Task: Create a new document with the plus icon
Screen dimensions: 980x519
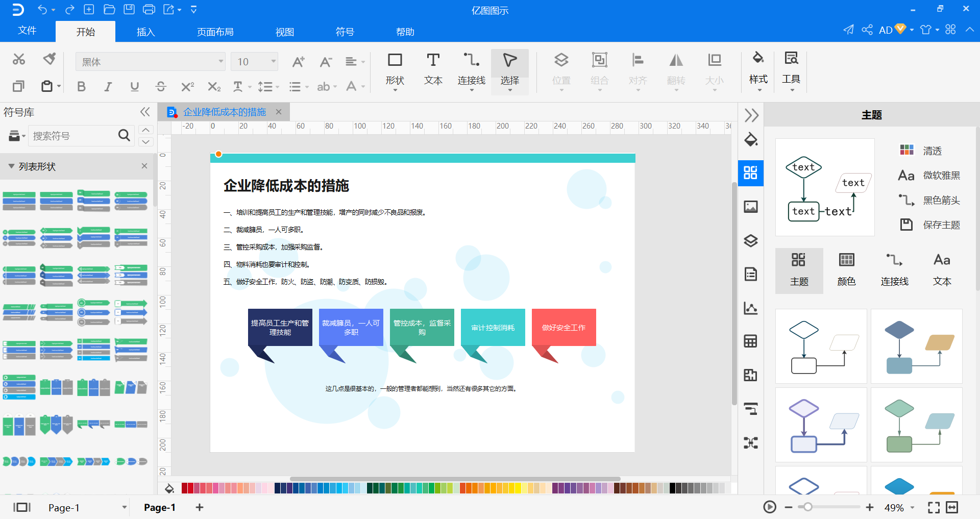Action: (x=89, y=9)
